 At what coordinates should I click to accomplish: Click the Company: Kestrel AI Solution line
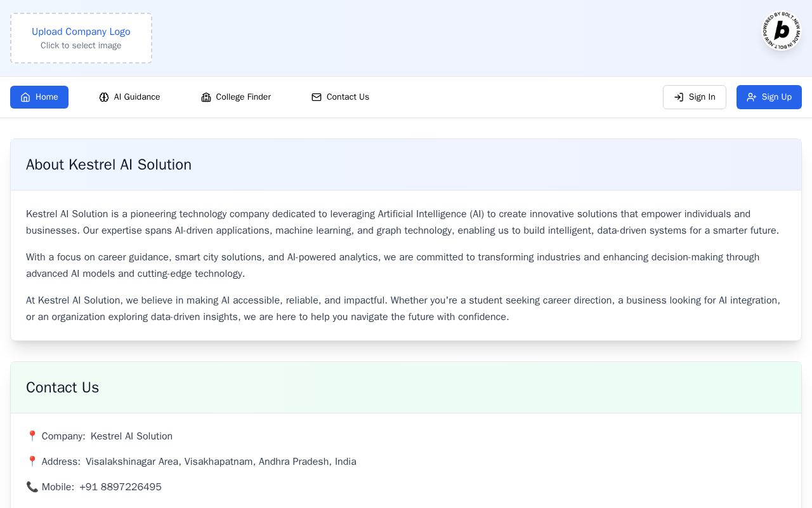click(100, 436)
